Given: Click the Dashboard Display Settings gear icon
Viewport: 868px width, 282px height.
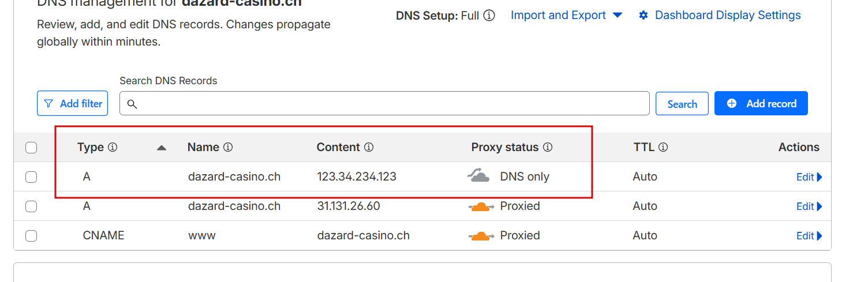Looking at the screenshot, I should [x=643, y=16].
